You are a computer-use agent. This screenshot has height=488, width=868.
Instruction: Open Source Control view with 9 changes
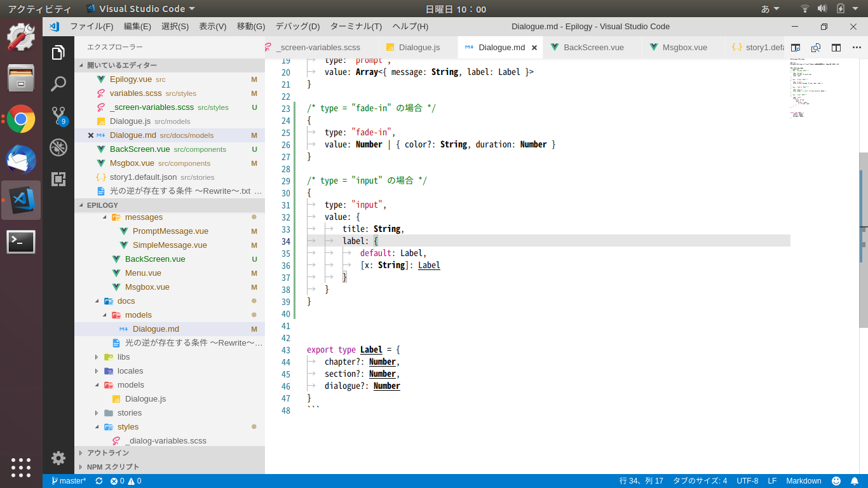58,116
